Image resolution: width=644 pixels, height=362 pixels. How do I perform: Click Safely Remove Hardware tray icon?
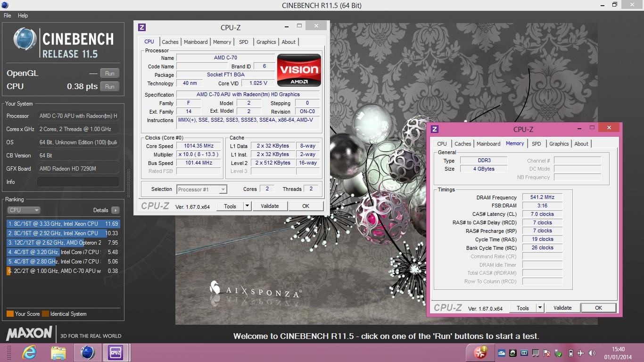pos(558,353)
